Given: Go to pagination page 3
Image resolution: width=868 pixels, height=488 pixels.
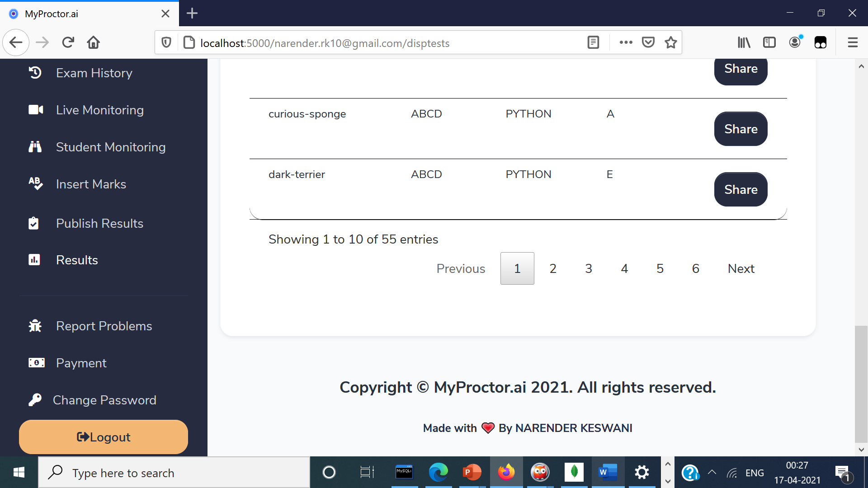Looking at the screenshot, I should click(588, 268).
